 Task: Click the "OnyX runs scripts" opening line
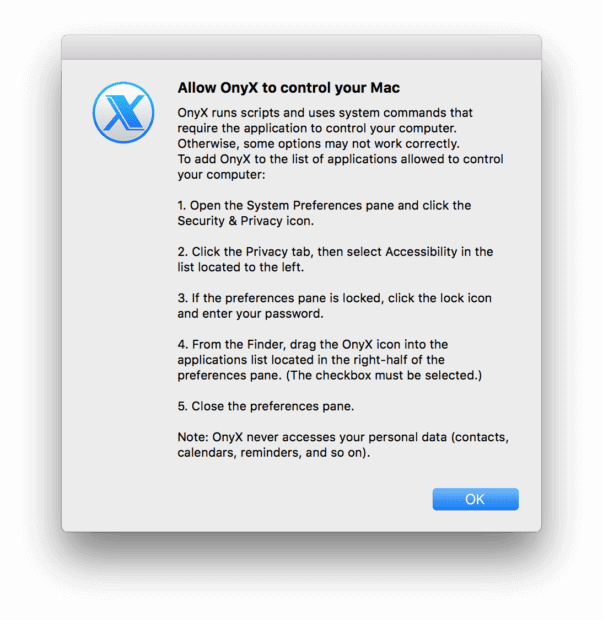coord(325,113)
